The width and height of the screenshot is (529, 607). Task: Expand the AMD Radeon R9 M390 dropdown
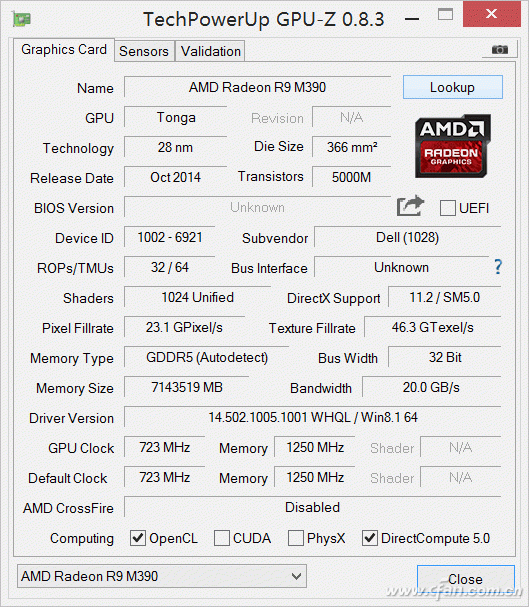tap(162, 576)
